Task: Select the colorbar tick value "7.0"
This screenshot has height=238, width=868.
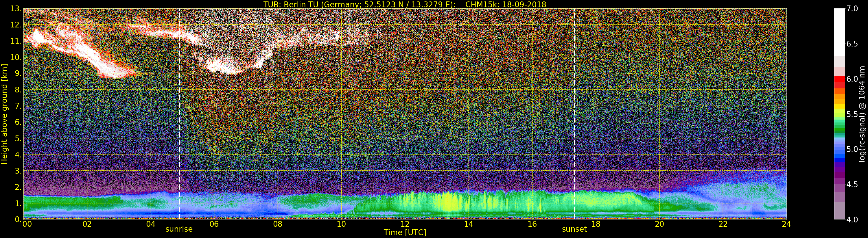Action: tap(852, 9)
